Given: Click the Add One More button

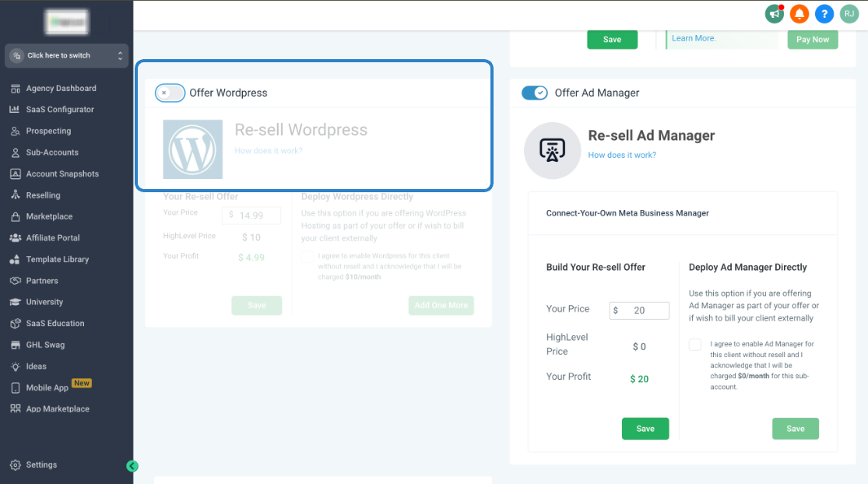Looking at the screenshot, I should 441,305.
